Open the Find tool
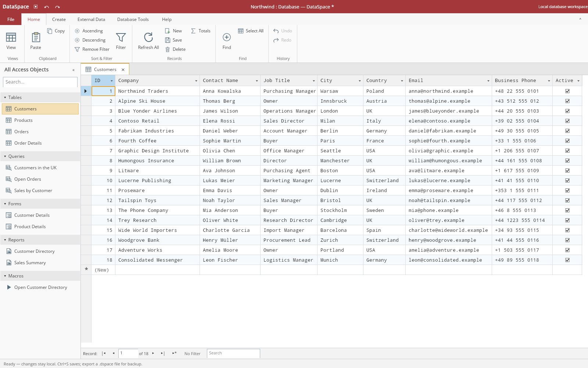Screen dimensions: 588x368 227,40
